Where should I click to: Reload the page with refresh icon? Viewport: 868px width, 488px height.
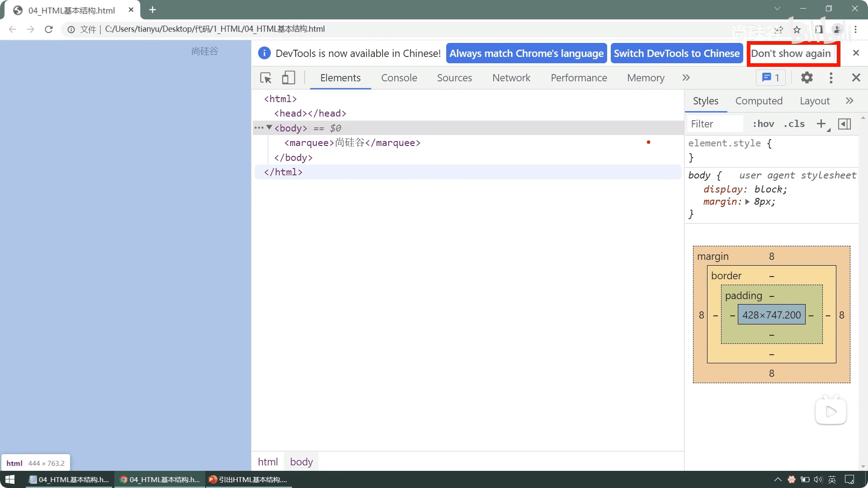(x=49, y=29)
